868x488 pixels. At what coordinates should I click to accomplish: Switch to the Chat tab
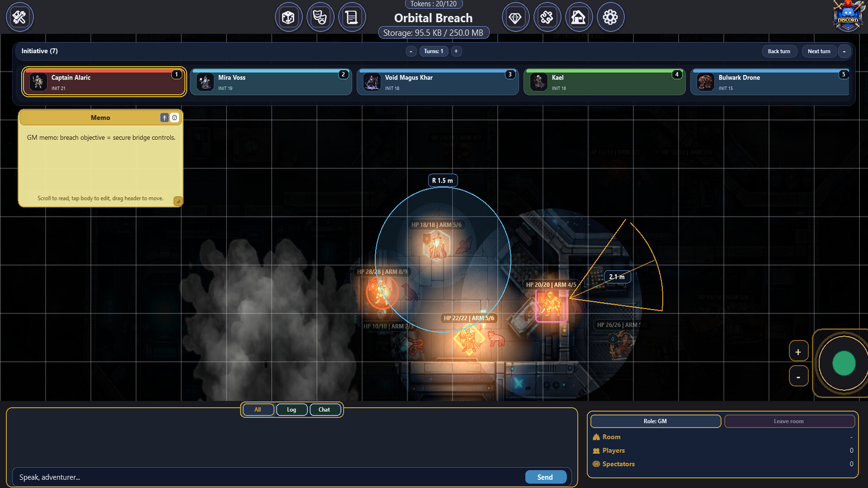click(x=325, y=409)
